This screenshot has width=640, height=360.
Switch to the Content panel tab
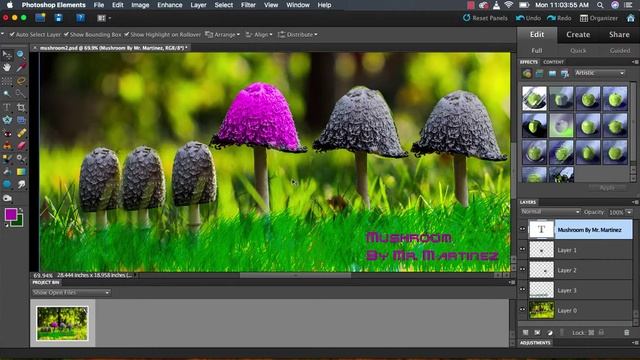click(x=553, y=62)
